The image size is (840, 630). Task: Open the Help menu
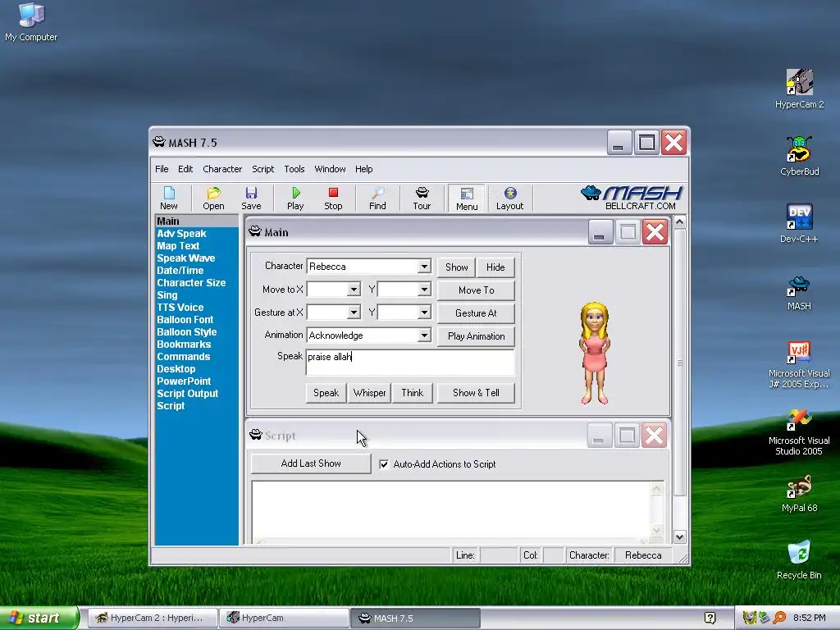point(363,169)
